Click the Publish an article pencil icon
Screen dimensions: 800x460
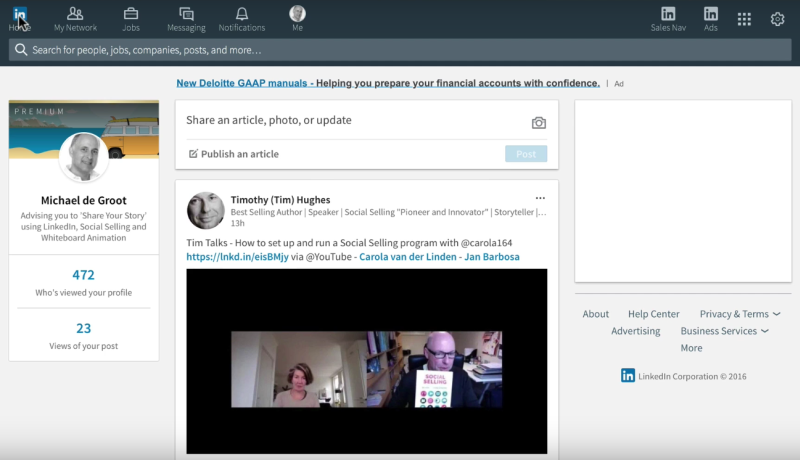tap(193, 154)
